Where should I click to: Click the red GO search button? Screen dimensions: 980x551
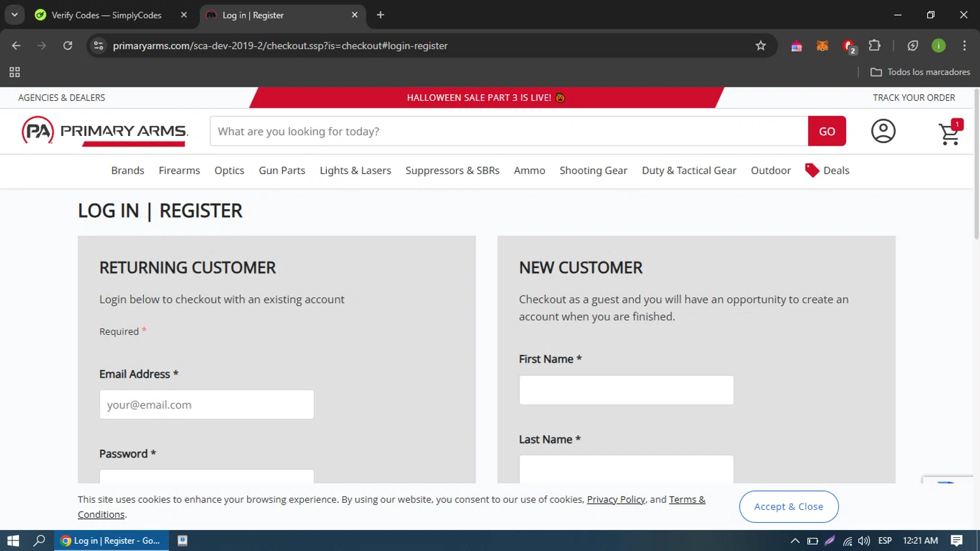[x=827, y=131]
